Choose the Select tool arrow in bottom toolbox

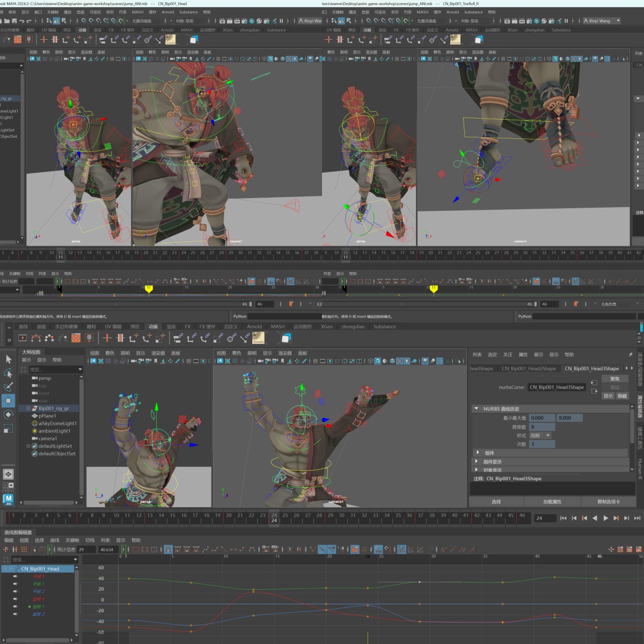(8, 359)
